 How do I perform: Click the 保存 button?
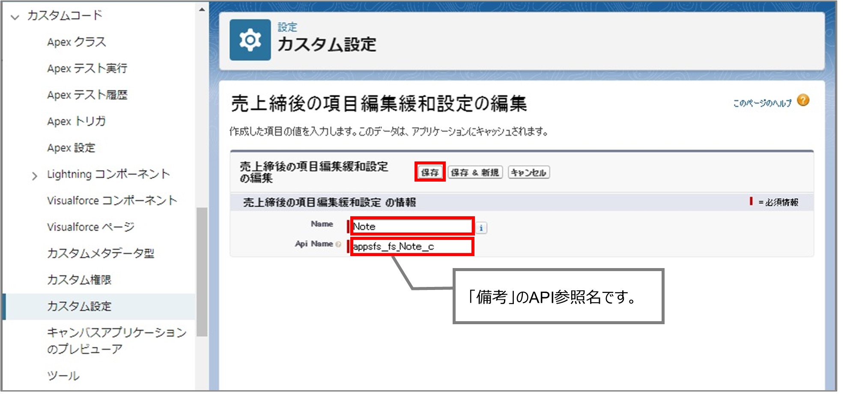pos(430,172)
